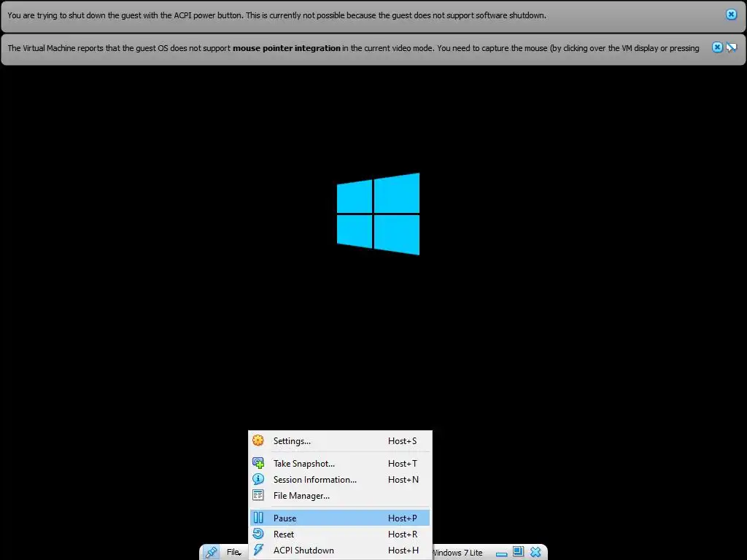This screenshot has width=747, height=560.
Task: Click the Windows 7 Lite title label
Action: tap(457, 553)
